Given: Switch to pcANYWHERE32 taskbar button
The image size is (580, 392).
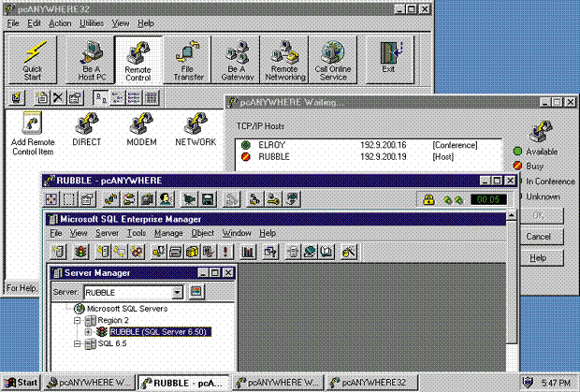Looking at the screenshot, I should click(373, 383).
